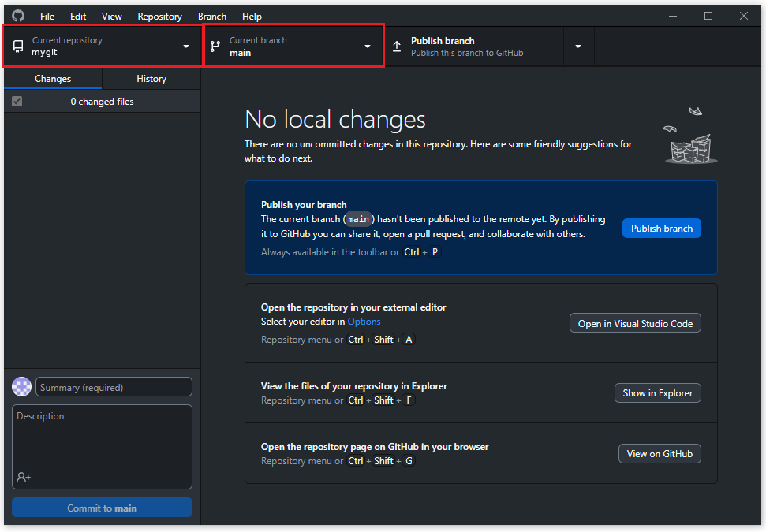Click the repository icon beside mygit

(x=18, y=47)
